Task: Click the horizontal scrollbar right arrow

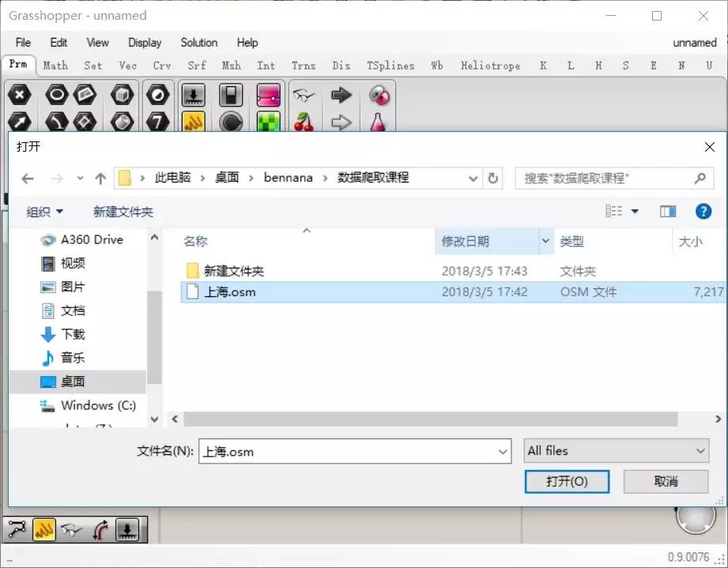Action: pyautogui.click(x=718, y=419)
